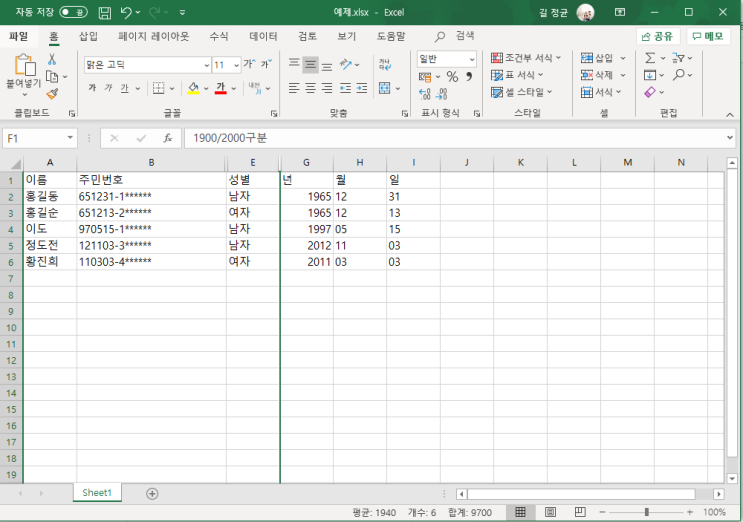Viewport: 743px width, 522px height.
Task: Add a new sheet with plus icon
Action: 152,494
